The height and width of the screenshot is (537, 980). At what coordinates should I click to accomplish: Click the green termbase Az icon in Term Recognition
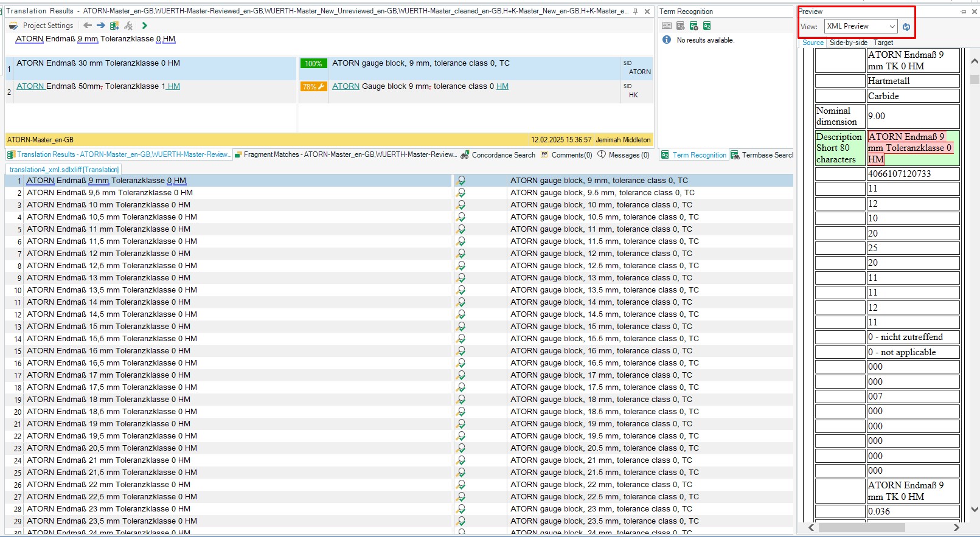pyautogui.click(x=707, y=26)
